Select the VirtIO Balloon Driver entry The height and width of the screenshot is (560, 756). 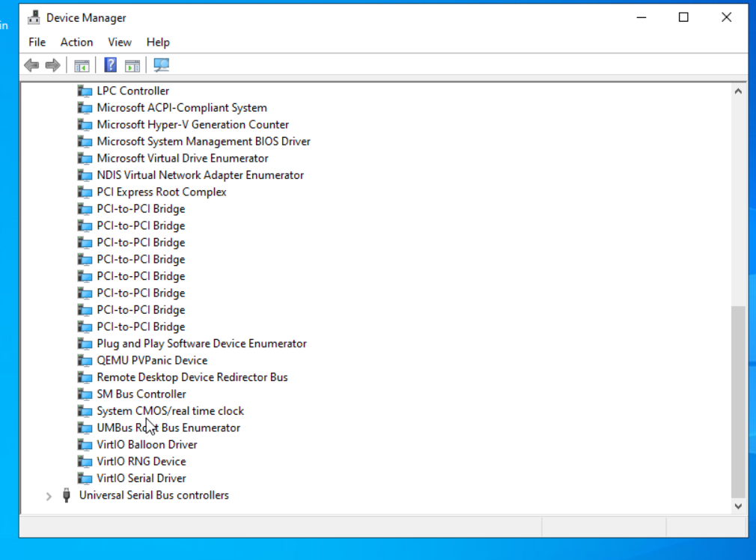[147, 445]
